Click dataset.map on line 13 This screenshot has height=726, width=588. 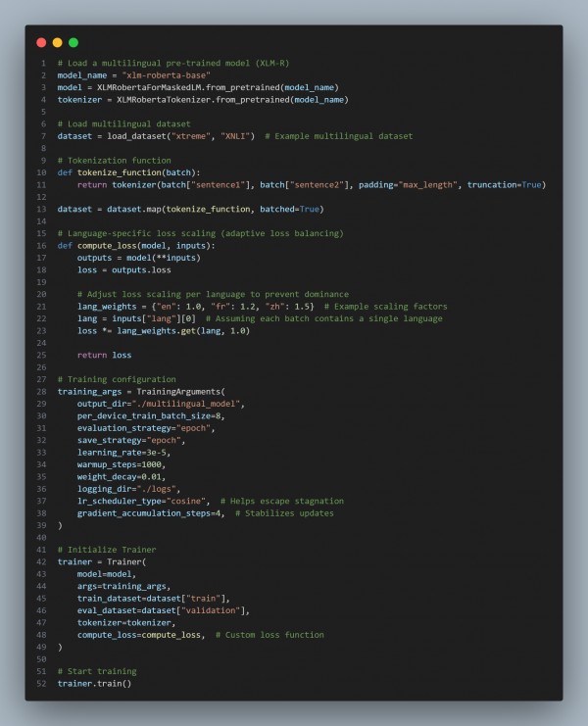[134, 209]
